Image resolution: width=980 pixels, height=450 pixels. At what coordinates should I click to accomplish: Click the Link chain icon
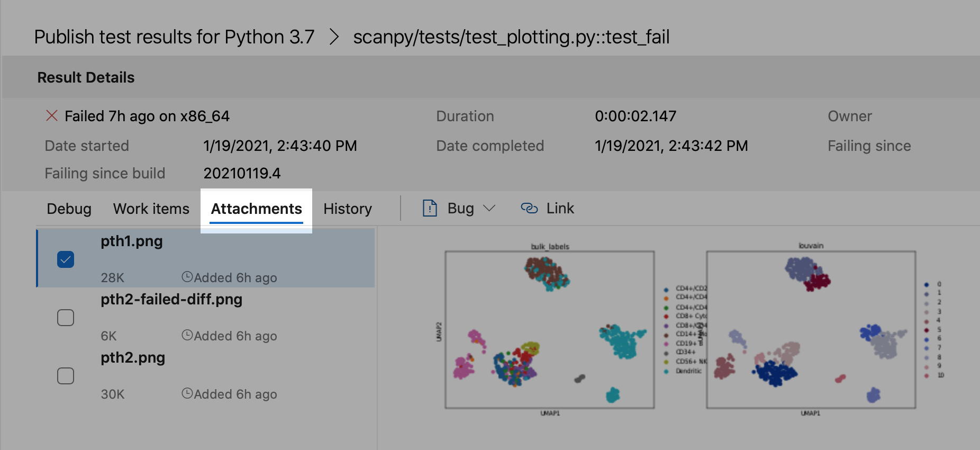pos(529,209)
